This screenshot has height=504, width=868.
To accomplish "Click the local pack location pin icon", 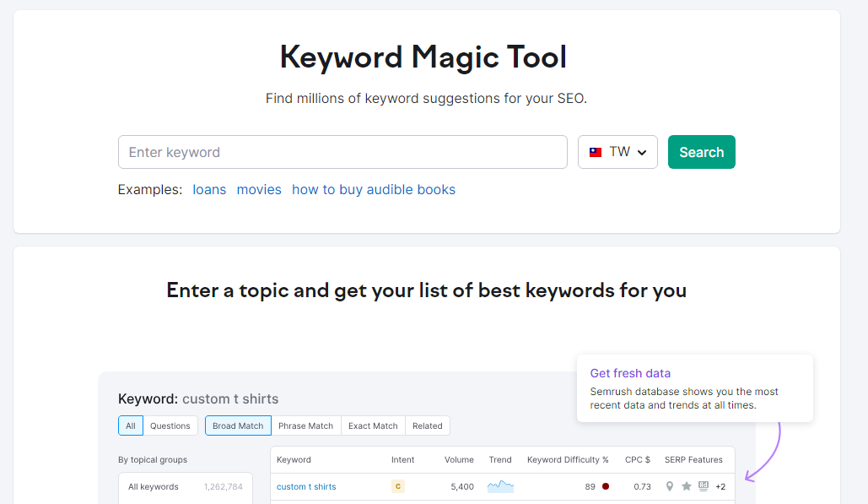I will (x=670, y=486).
